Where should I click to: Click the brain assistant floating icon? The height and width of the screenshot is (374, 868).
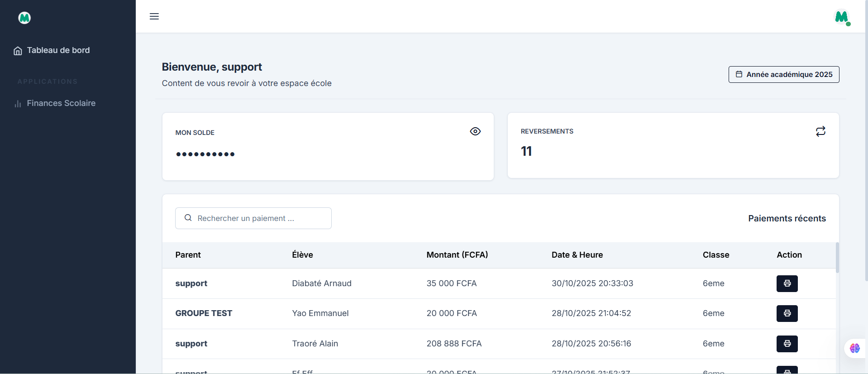tap(854, 348)
